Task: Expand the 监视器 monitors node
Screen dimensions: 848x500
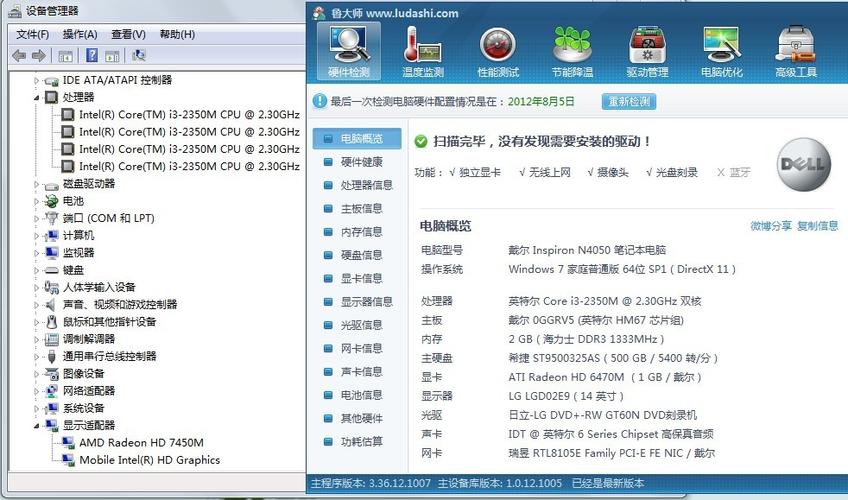Action: pos(37,254)
